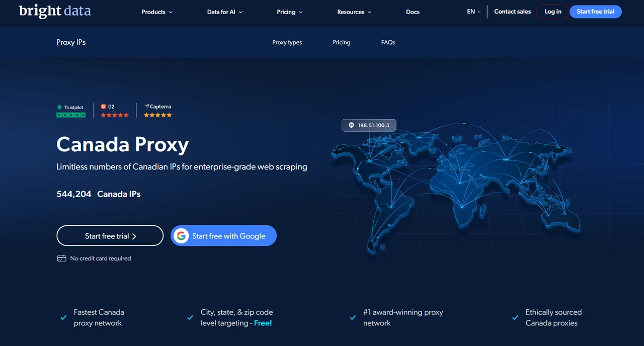
Task: Expand the Data for AI dropdown
Action: (x=225, y=12)
